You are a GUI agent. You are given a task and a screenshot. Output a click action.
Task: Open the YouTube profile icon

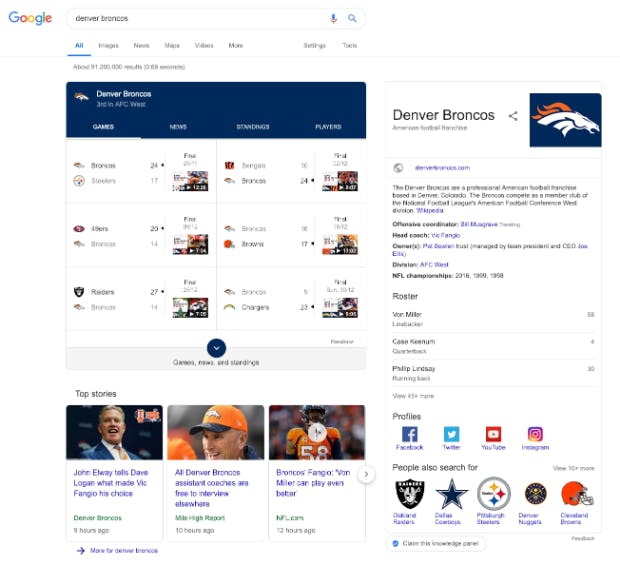click(493, 434)
